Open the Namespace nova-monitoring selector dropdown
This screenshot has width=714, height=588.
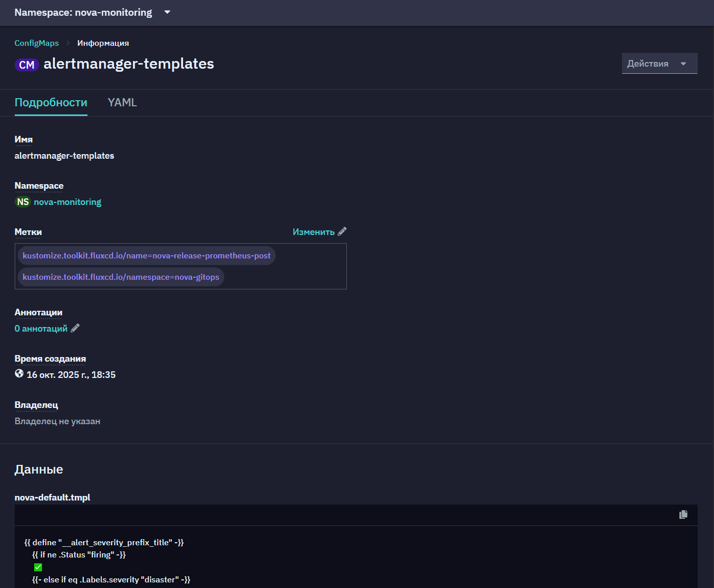tap(92, 12)
